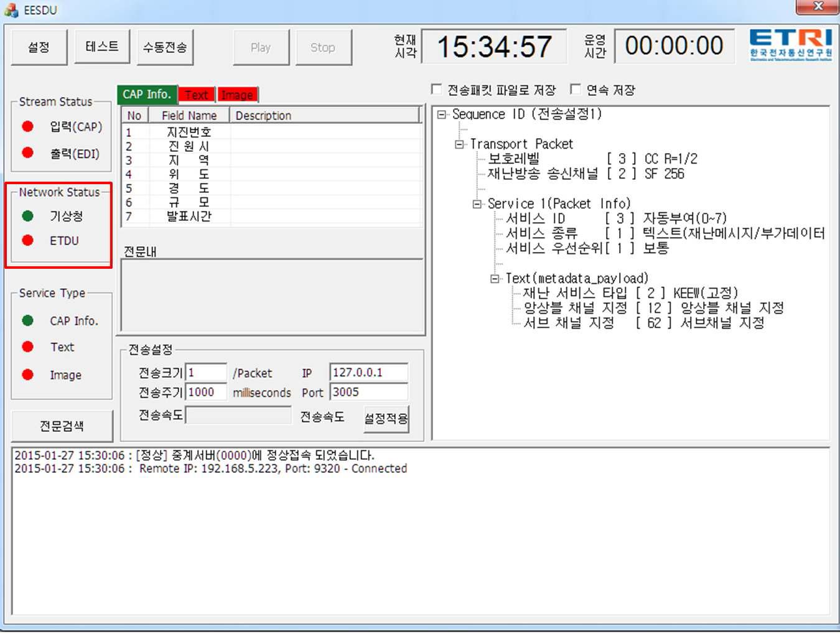
Task: Click the Remote IP log line
Action: point(210,469)
